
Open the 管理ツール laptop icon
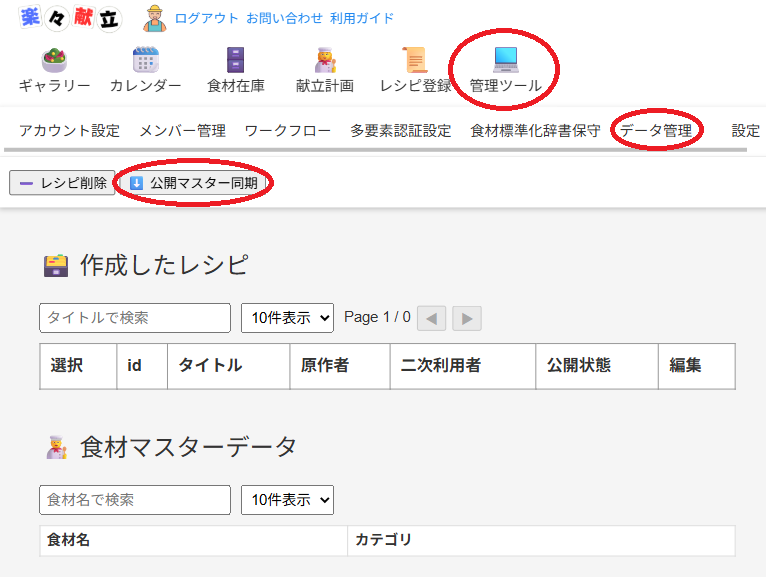[506, 60]
